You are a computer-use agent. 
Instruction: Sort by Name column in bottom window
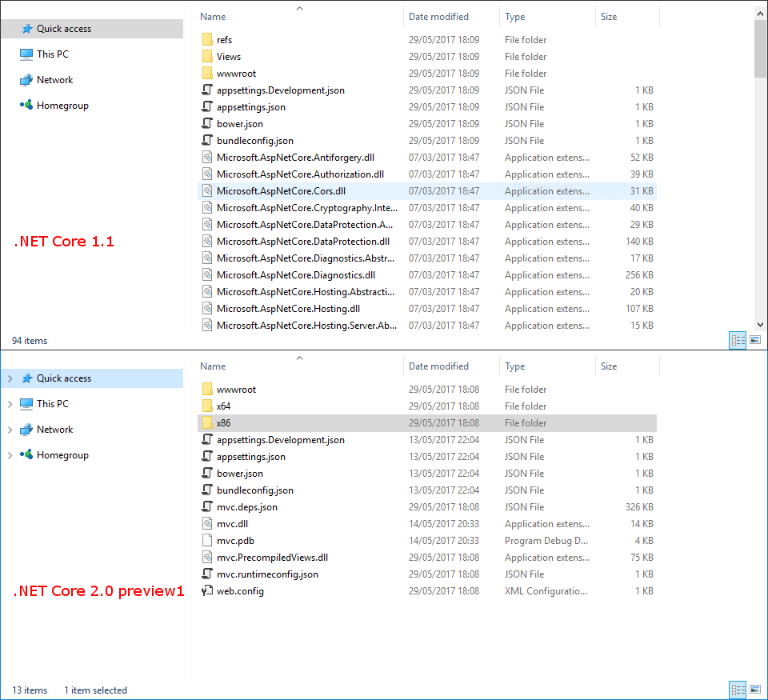pos(213,366)
